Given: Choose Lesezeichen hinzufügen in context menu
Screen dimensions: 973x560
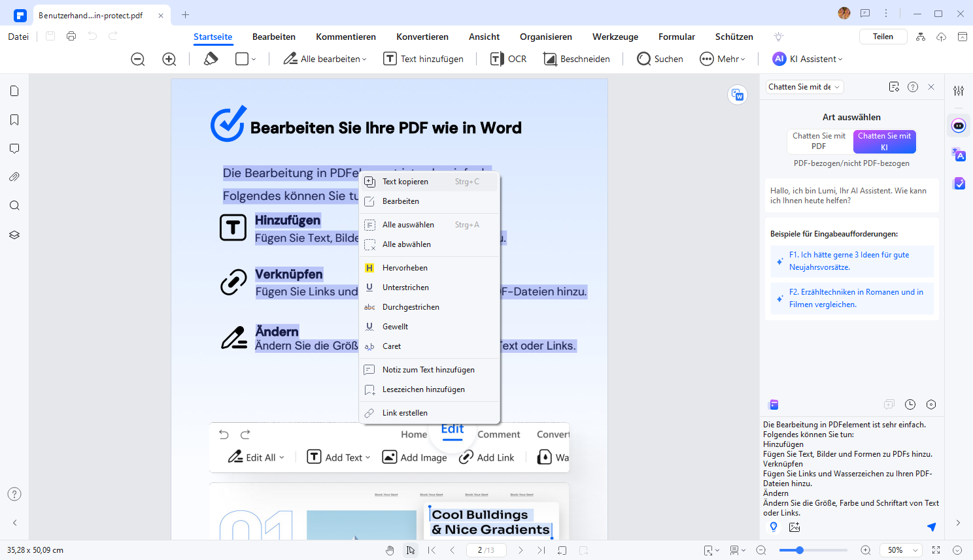Looking at the screenshot, I should coord(430,389).
